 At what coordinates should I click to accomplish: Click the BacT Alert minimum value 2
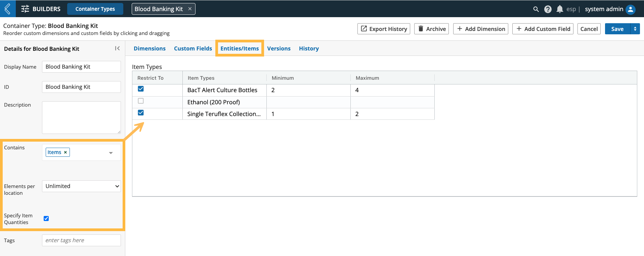(x=308, y=90)
